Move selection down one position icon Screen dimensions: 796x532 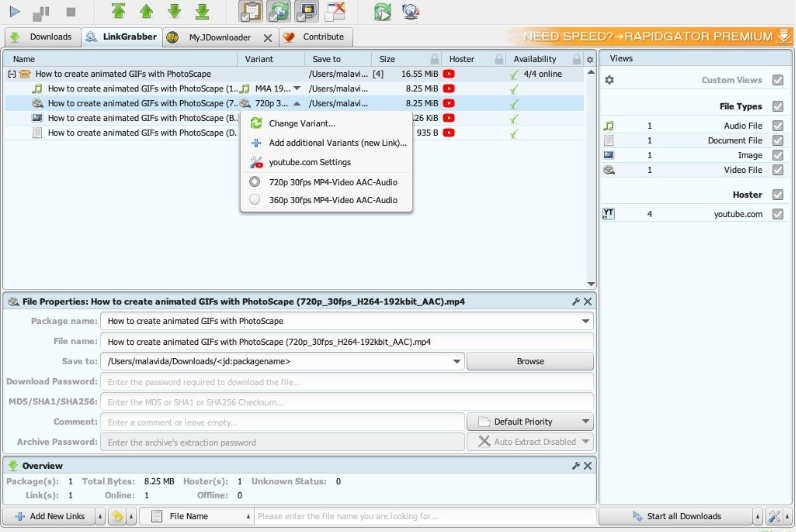tap(174, 11)
